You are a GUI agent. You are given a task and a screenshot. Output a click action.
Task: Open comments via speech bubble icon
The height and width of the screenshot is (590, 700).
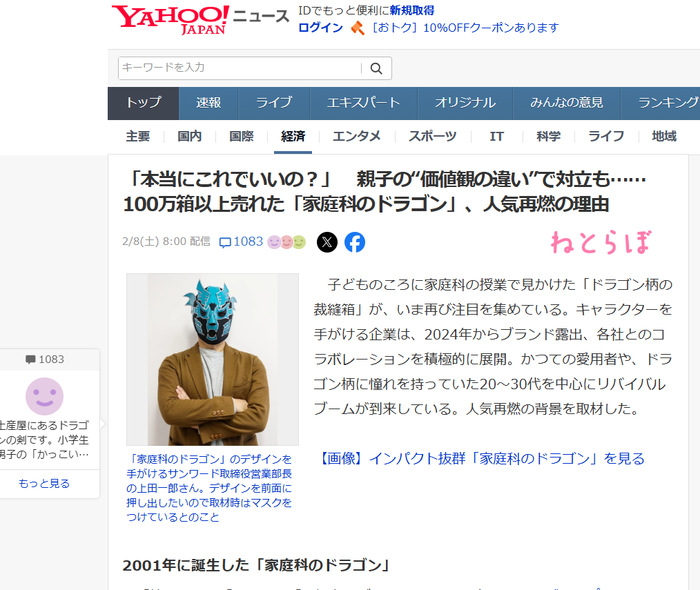pyautogui.click(x=225, y=242)
